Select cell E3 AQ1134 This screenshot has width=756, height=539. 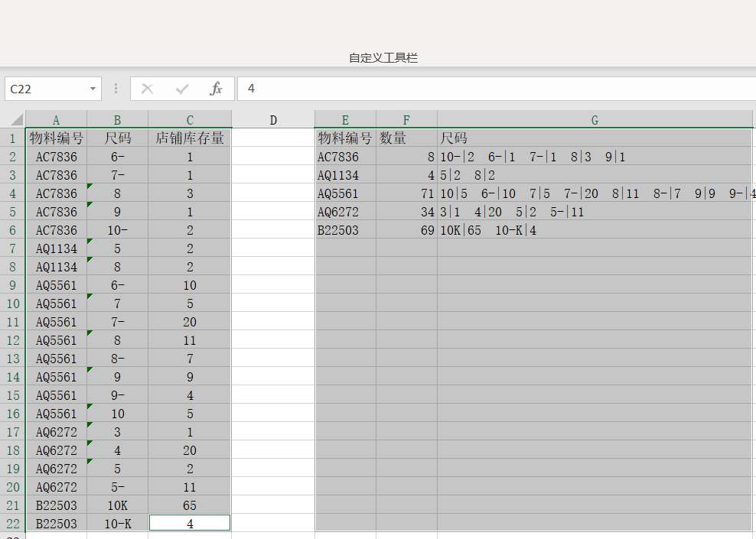tap(345, 175)
